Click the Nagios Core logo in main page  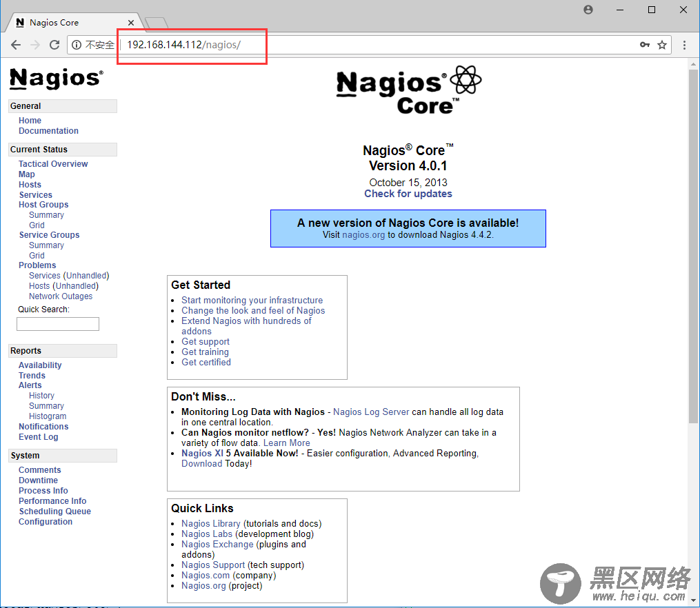pyautogui.click(x=408, y=90)
